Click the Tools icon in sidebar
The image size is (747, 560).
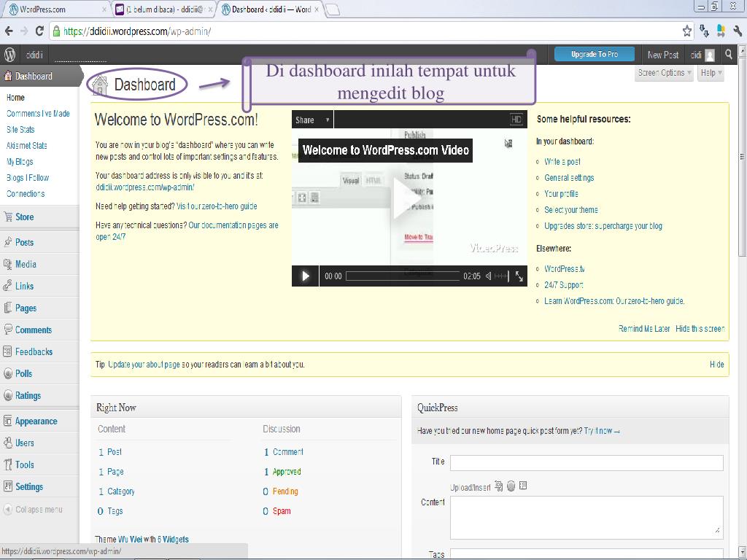point(7,464)
